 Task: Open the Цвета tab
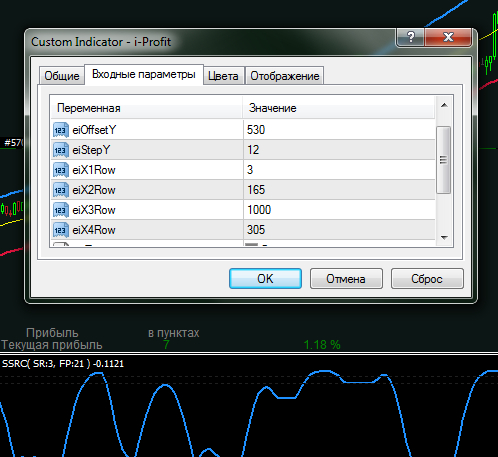tap(223, 76)
